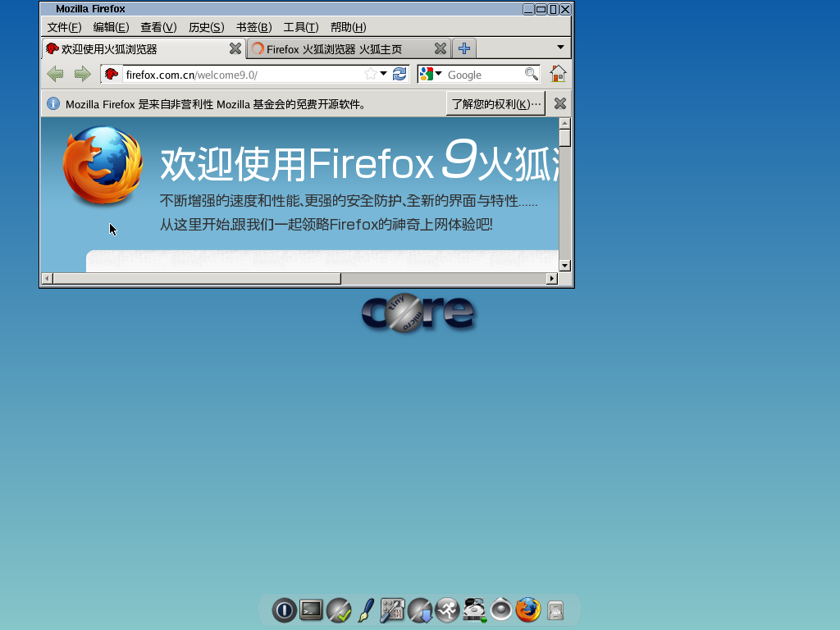Viewport: 840px width, 630px height.
Task: Bookmark this page with the star
Action: coord(370,74)
